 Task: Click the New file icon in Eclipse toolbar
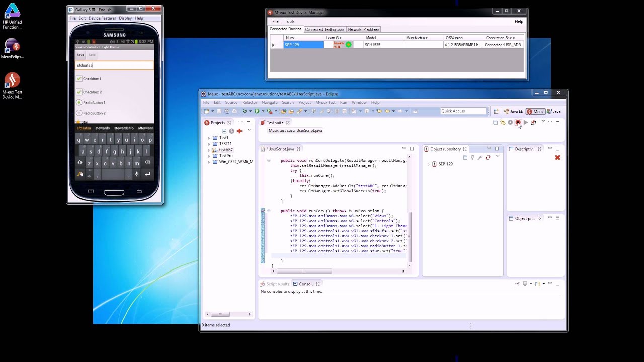click(206, 111)
